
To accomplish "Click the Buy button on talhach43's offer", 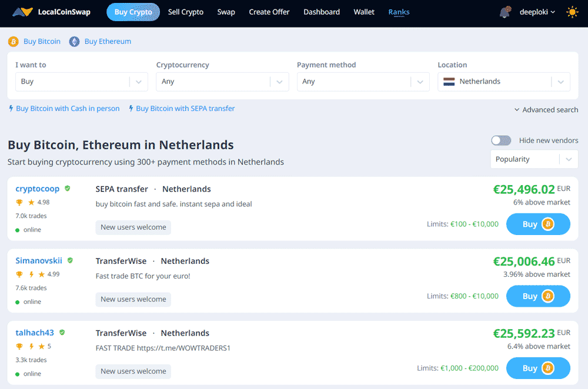I will point(538,368).
